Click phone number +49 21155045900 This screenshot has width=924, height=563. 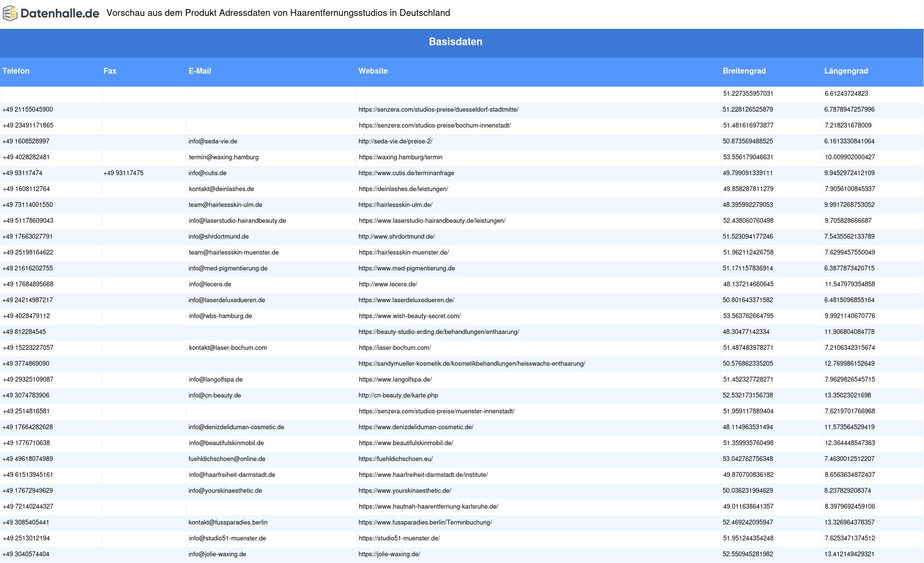pyautogui.click(x=28, y=110)
